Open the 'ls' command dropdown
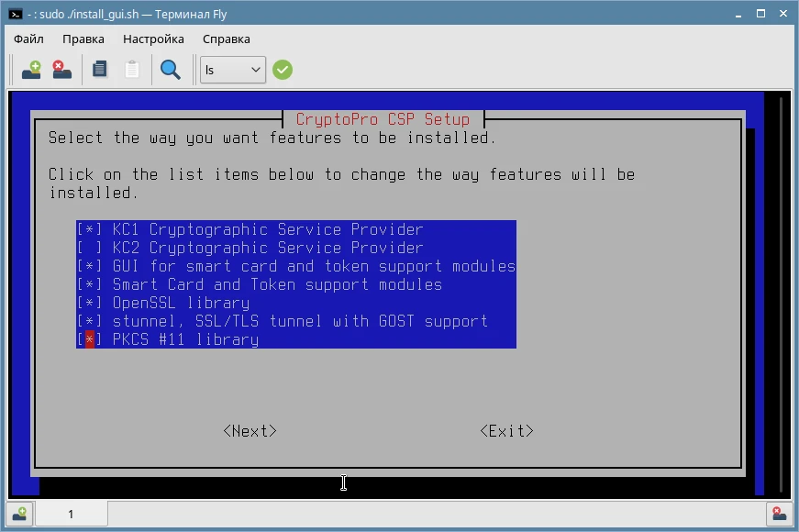This screenshot has width=799, height=532. point(233,70)
